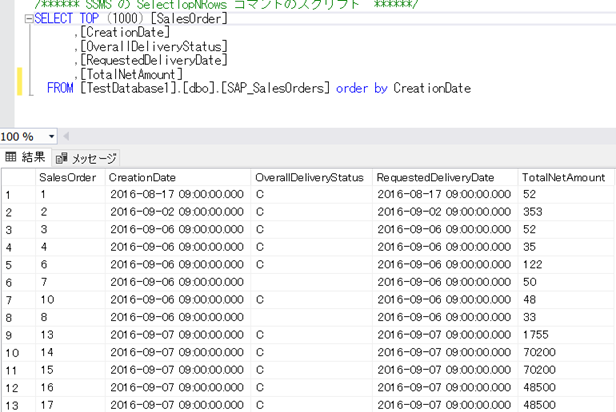616x412 pixels.
Task: Click [OverallDeliveryStatus] in query editor
Action: click(x=154, y=46)
